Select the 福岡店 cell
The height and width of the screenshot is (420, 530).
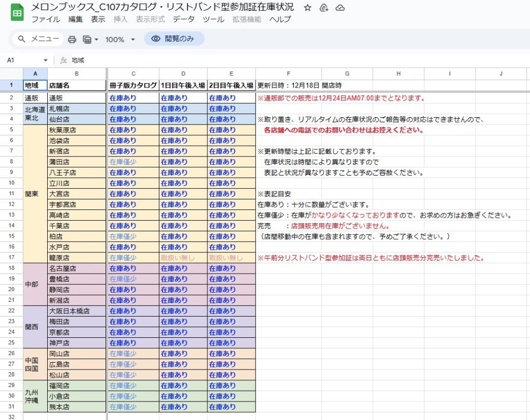[x=77, y=386]
